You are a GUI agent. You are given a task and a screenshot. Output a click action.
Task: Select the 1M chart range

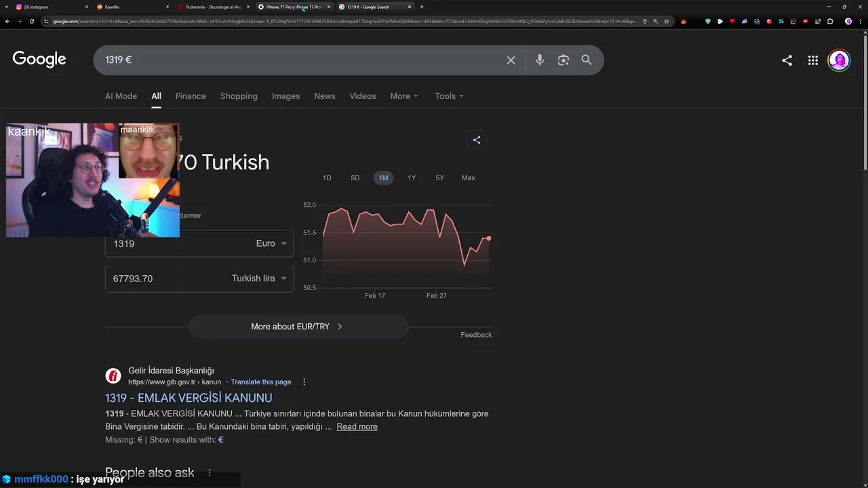coord(383,178)
